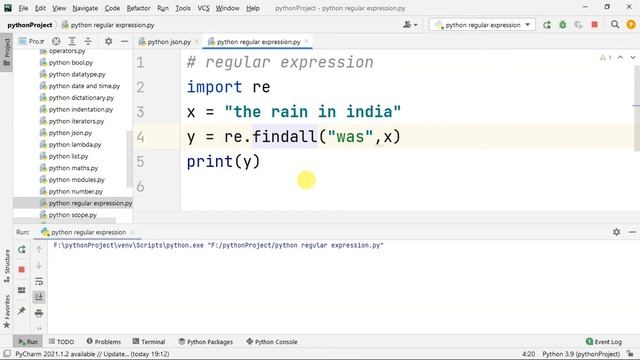640x360 pixels.
Task: Open Project panel settings gear
Action: tap(109, 41)
